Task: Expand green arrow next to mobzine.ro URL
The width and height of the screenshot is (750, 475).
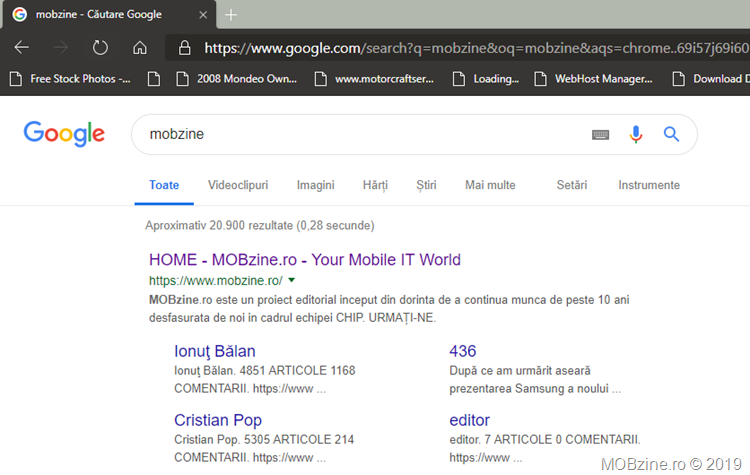Action: pyautogui.click(x=292, y=280)
